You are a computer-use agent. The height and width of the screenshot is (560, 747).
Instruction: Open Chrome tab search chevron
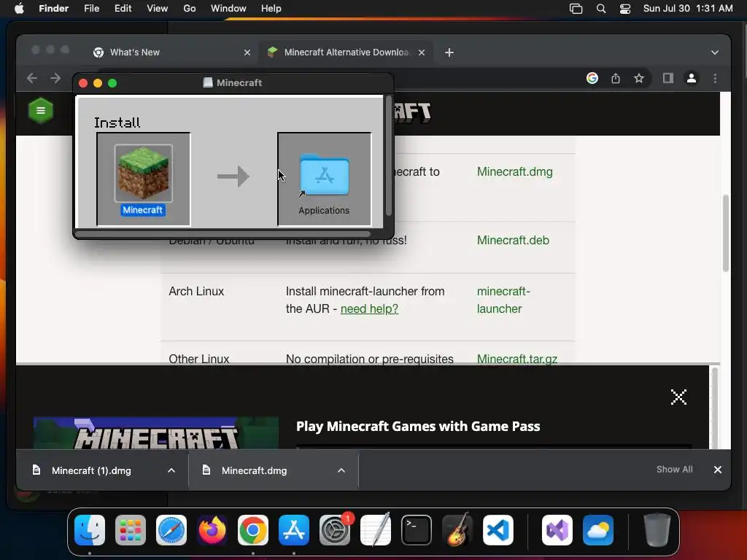click(715, 52)
